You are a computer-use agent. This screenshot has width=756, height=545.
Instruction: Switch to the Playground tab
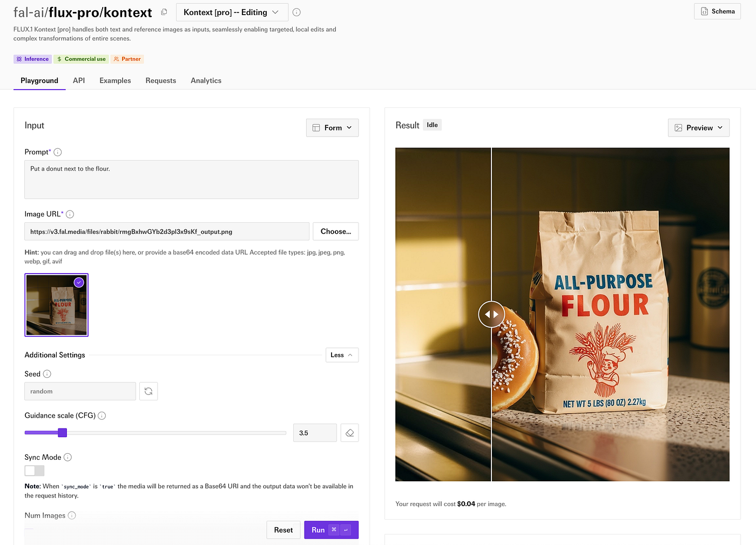39,80
